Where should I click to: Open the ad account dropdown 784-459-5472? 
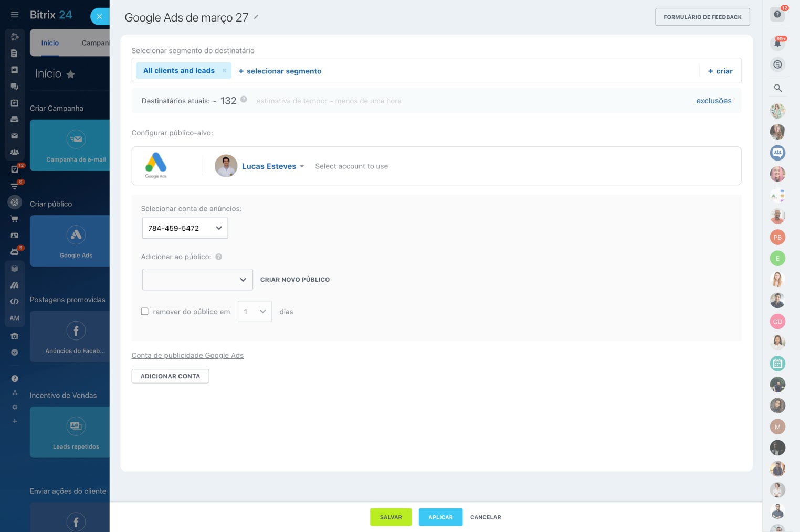tap(185, 228)
